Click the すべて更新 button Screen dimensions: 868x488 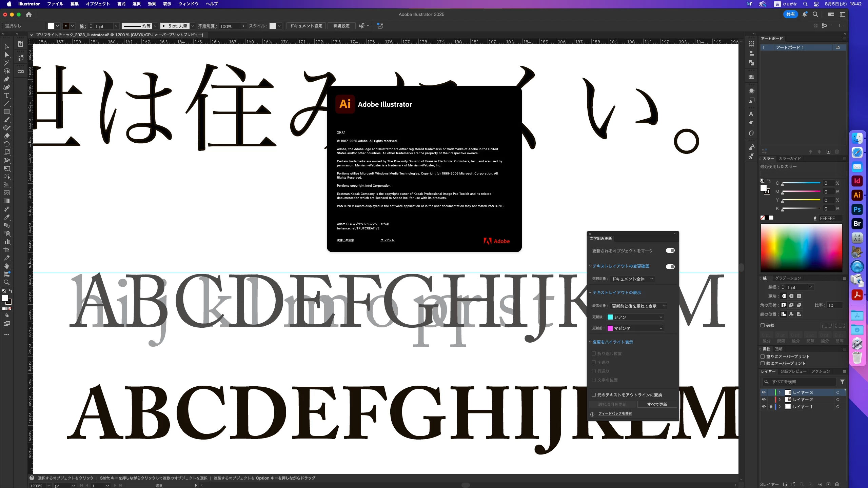coord(657,404)
